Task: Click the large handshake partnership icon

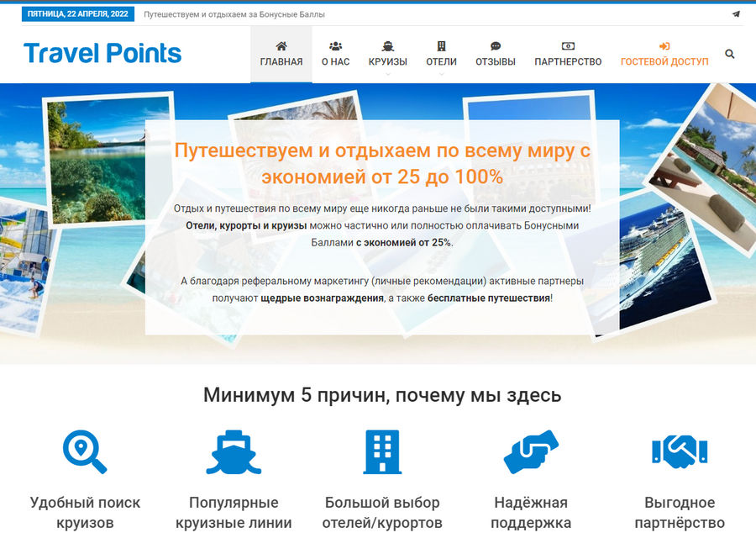Action: [x=680, y=452]
